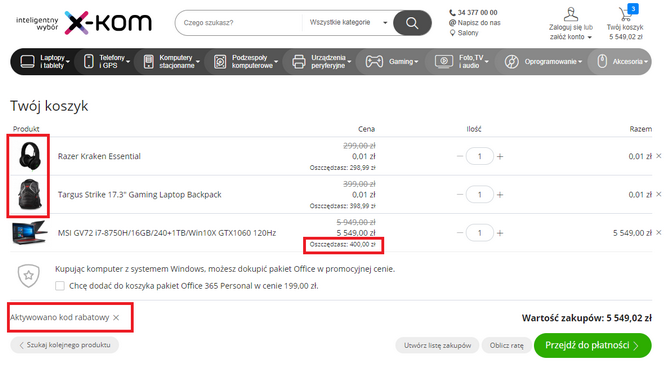Open the Salony stores link

pos(468,33)
